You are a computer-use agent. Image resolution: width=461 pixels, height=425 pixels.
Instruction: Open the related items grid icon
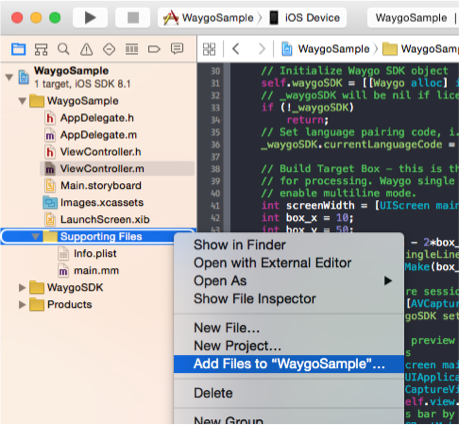[x=209, y=49]
